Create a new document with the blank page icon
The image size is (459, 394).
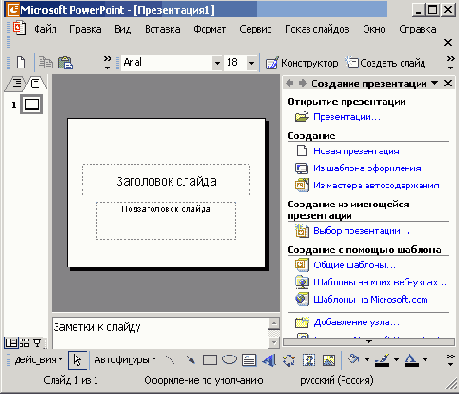[x=21, y=62]
